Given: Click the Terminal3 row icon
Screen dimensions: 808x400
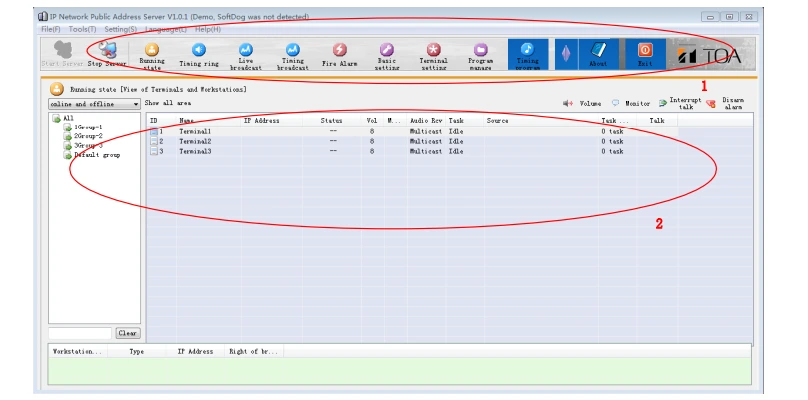Looking at the screenshot, I should (154, 151).
